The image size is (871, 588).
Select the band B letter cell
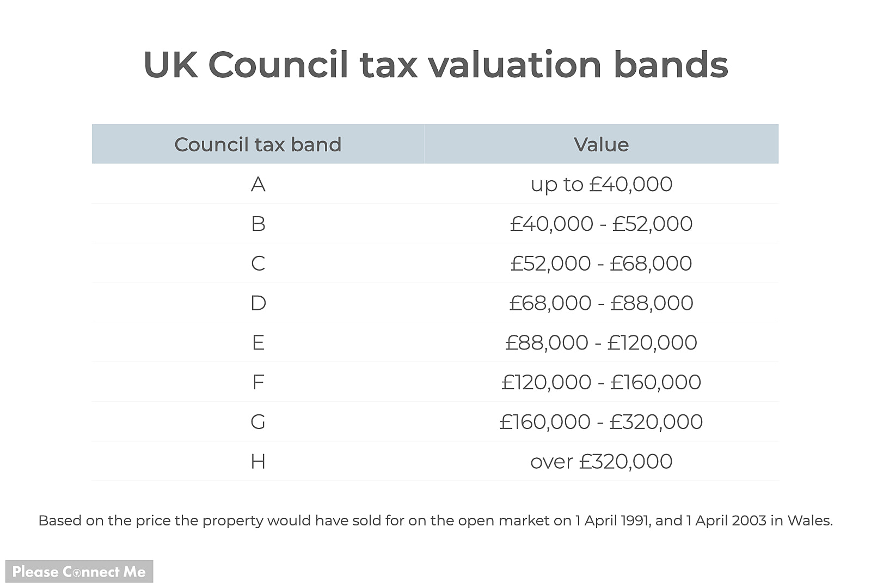pos(258,224)
